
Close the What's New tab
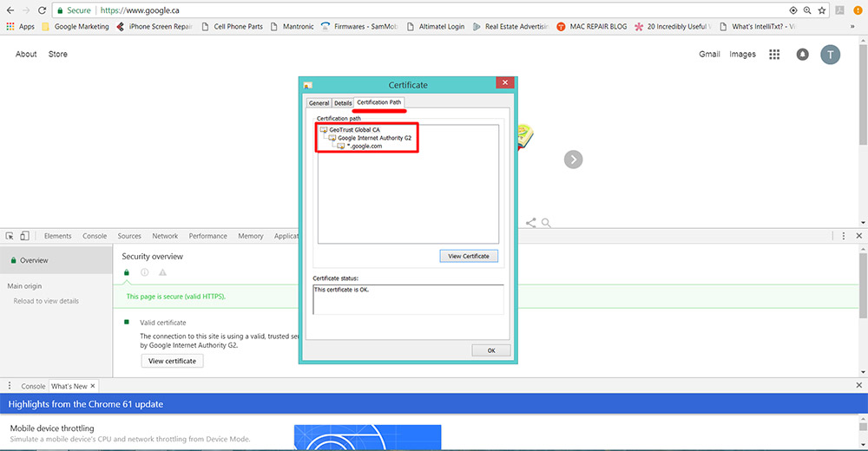point(93,386)
